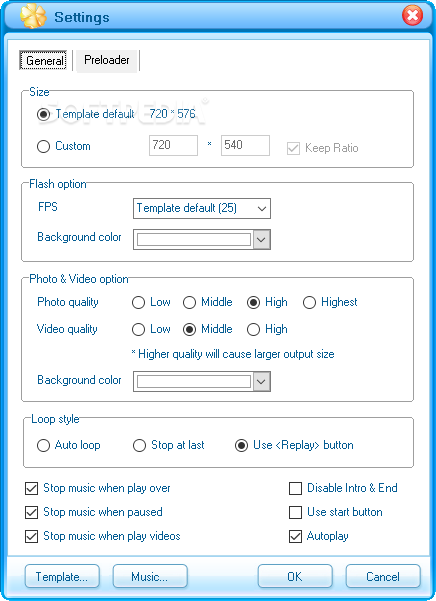Select Use <Replay> button loop style
This screenshot has height=601, width=436.
click(241, 446)
